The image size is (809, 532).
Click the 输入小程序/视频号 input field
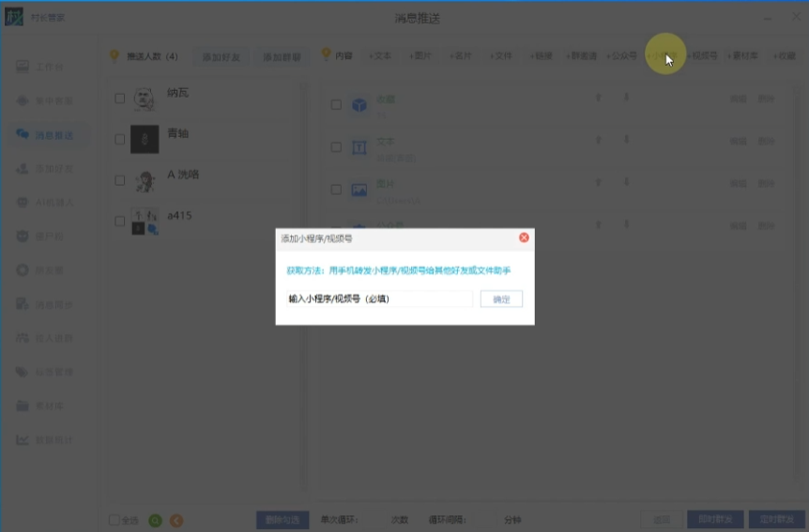point(379,298)
